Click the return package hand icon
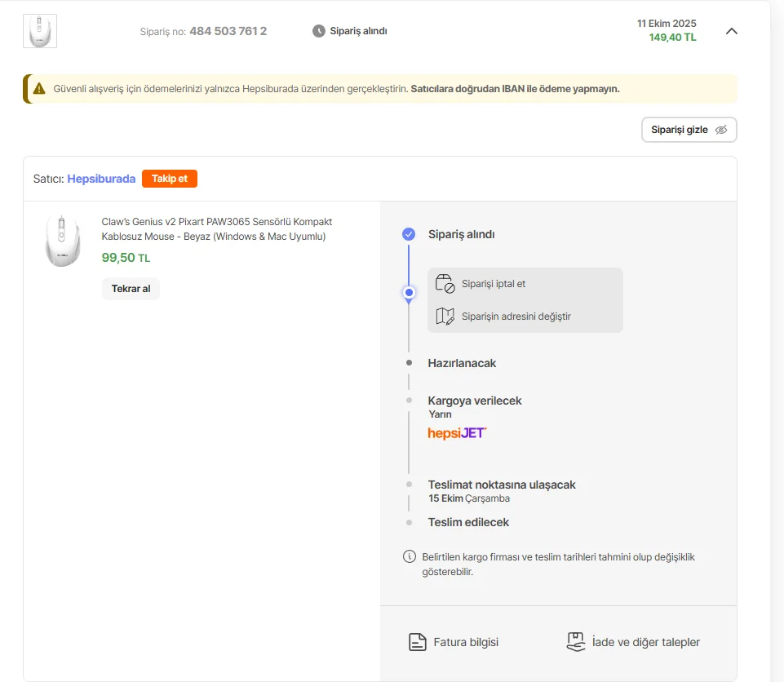 (x=576, y=642)
